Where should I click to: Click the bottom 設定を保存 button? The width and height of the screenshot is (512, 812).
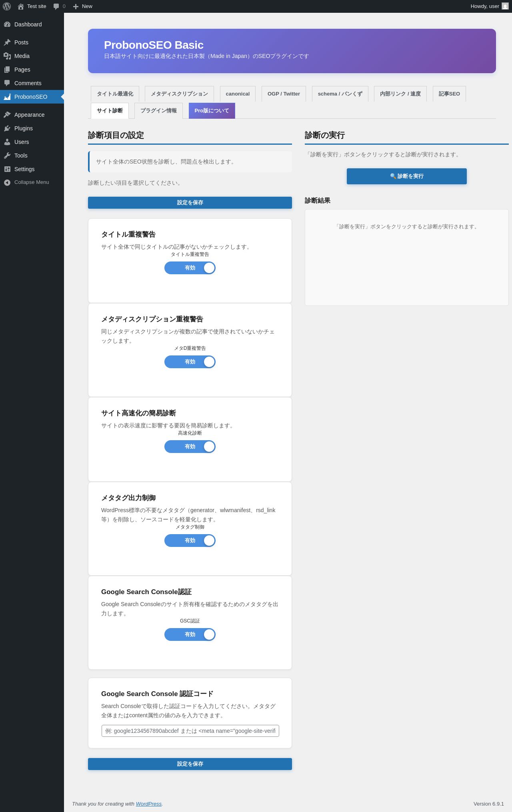pyautogui.click(x=190, y=764)
